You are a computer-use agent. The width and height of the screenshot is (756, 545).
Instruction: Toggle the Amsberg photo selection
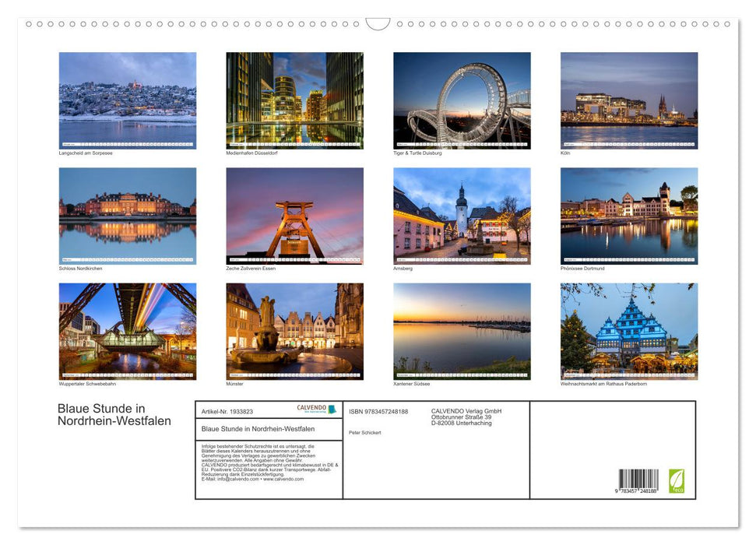pos(461,216)
